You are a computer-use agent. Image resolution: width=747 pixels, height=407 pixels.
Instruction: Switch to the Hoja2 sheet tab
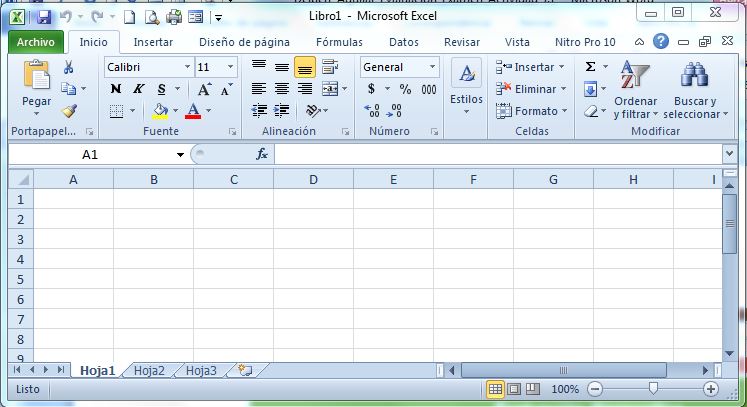tap(149, 370)
